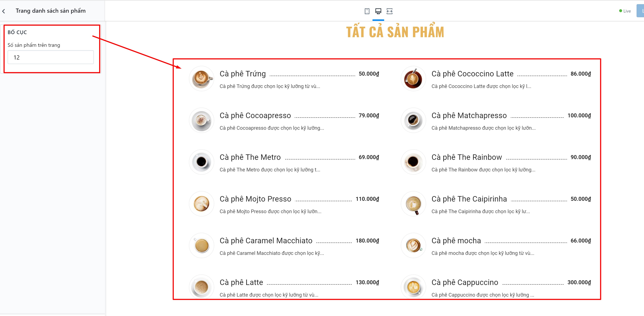Open the Cà phê Trứng product thumbnail

[x=202, y=78]
